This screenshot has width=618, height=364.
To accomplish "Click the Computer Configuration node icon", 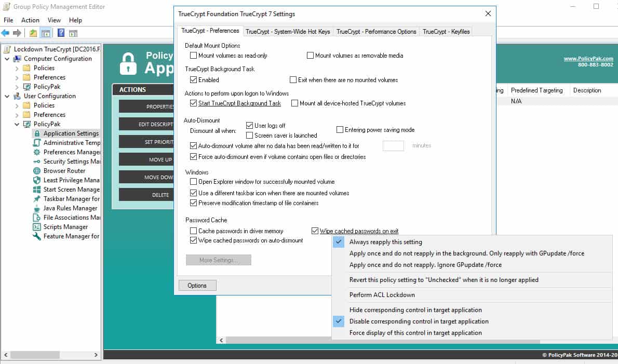I will (x=17, y=59).
